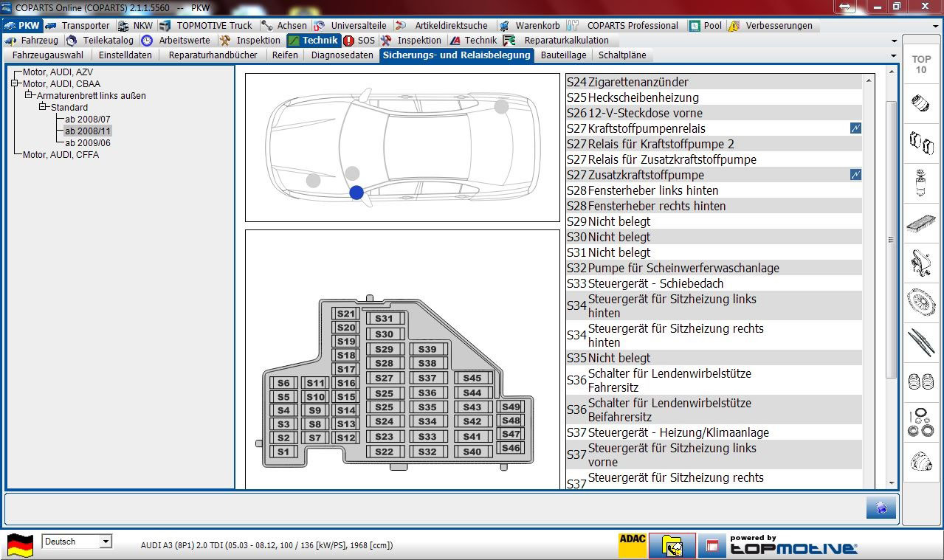Open Teilekatalog
This screenshot has width=944, height=560.
coord(100,41)
